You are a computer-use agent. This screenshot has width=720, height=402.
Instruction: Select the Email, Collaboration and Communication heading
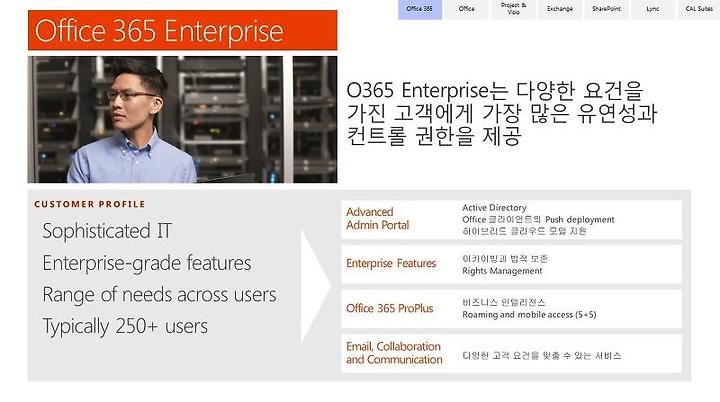tap(394, 353)
